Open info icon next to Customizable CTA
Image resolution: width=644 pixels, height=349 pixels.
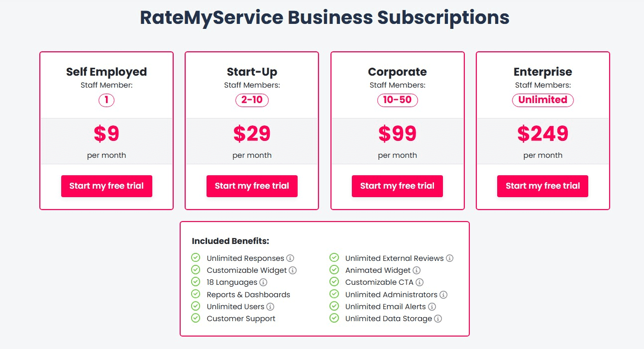(420, 282)
